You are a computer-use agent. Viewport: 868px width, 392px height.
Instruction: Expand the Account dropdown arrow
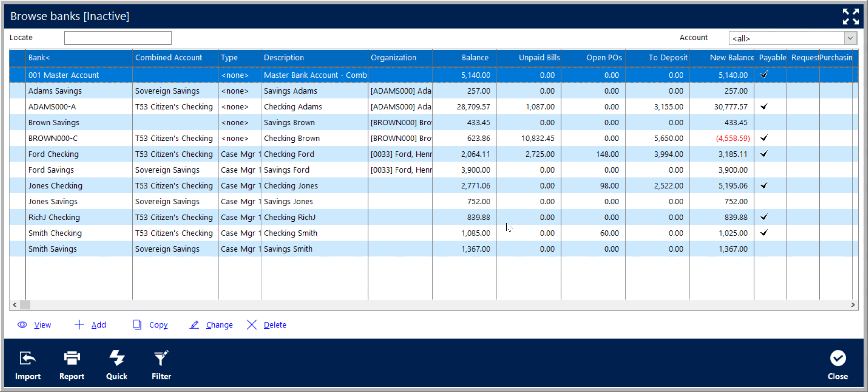pos(850,38)
